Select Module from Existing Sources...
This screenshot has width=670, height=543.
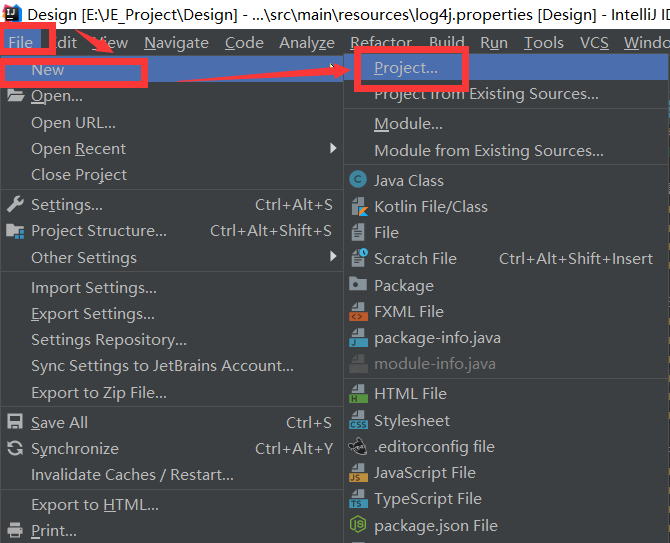(488, 151)
